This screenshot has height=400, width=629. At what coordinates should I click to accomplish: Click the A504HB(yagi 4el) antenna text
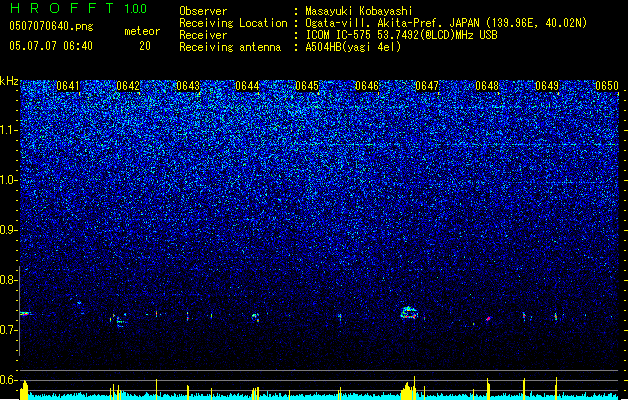tap(353, 47)
